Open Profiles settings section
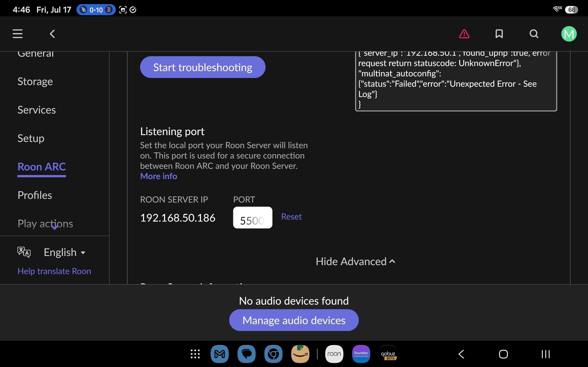The image size is (588, 367). click(x=35, y=195)
